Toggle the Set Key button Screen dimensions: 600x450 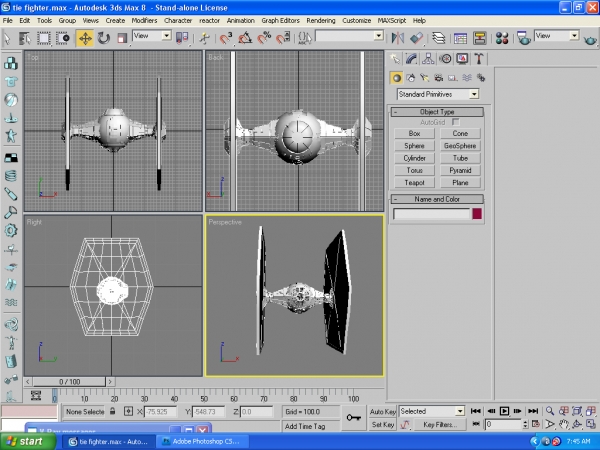[382, 425]
